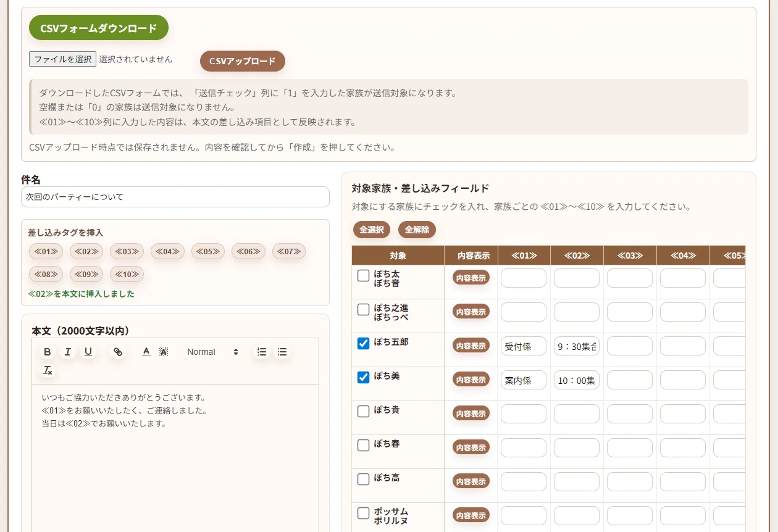Viewport: 778px width, 532px height.
Task: Toggle underline formatting in editor toolbar
Action: pyautogui.click(x=88, y=352)
